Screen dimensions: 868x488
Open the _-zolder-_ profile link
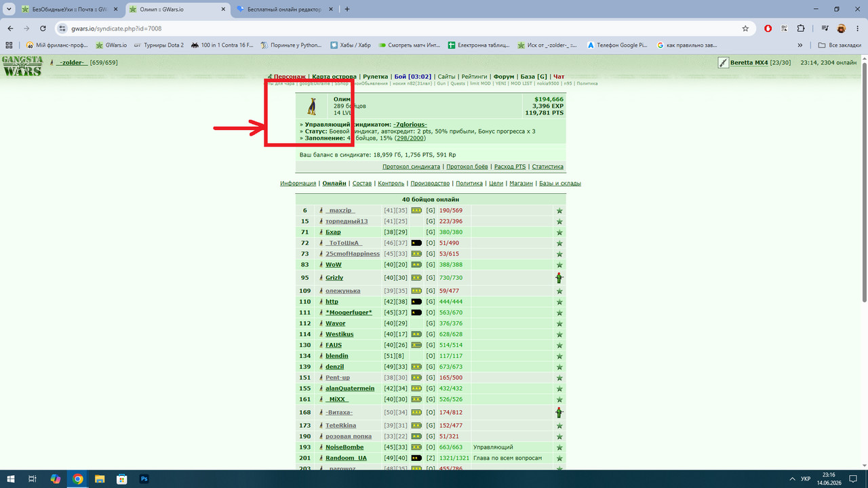(72, 62)
